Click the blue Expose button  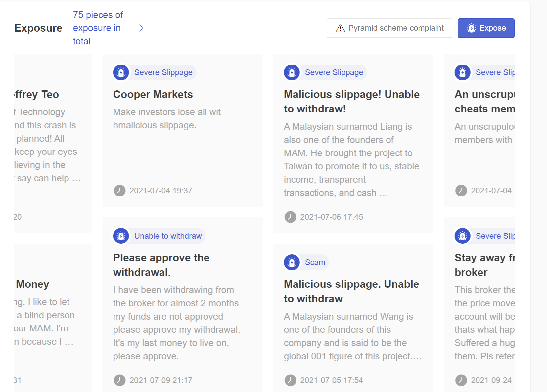486,28
